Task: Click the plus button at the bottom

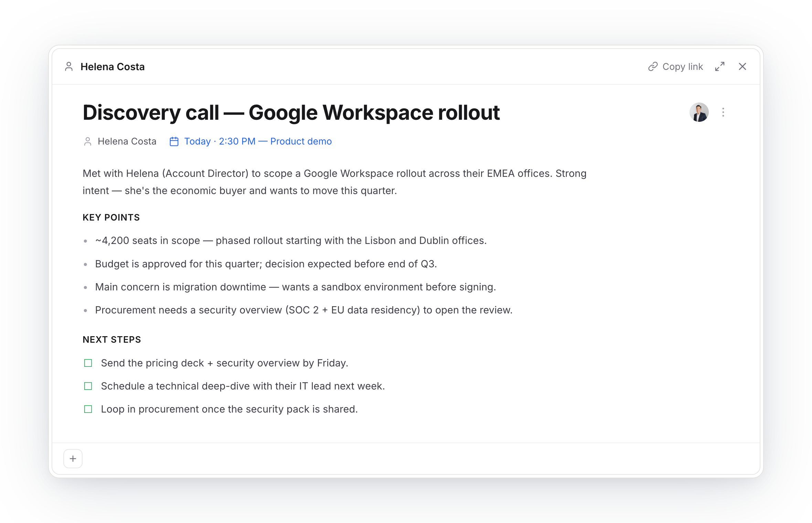Action: point(73,459)
